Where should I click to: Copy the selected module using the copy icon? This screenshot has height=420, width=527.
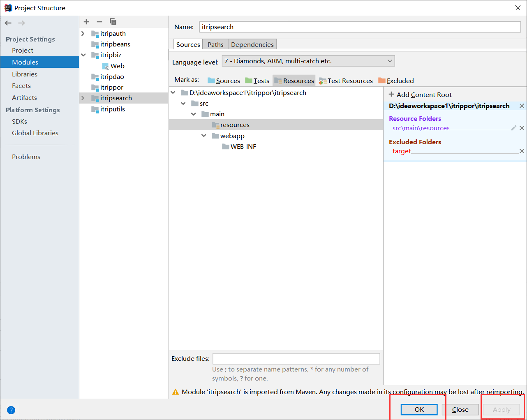pyautogui.click(x=113, y=22)
